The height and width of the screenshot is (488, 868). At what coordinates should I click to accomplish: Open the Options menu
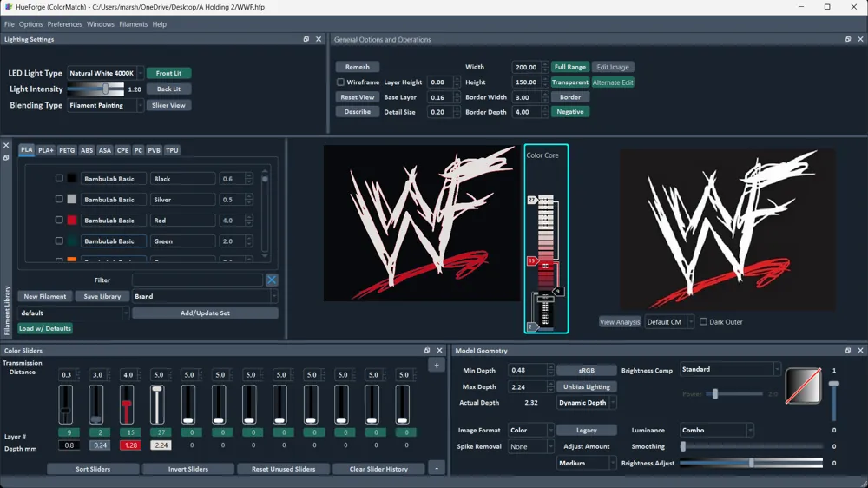(30, 24)
